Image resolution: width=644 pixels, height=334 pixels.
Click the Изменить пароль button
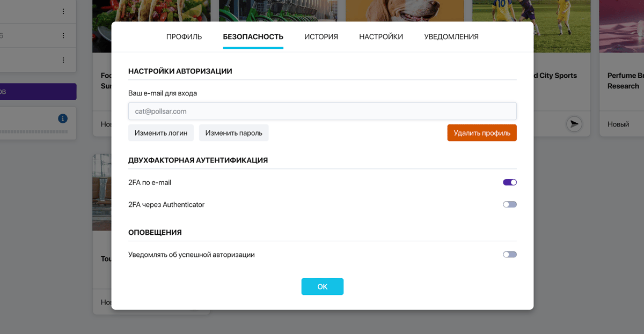(234, 133)
